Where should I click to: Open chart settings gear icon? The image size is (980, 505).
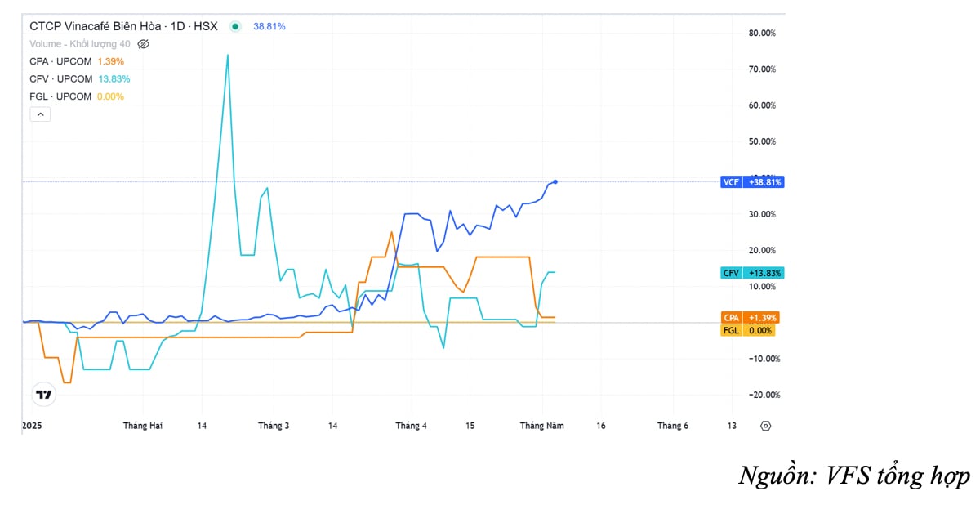[765, 426]
